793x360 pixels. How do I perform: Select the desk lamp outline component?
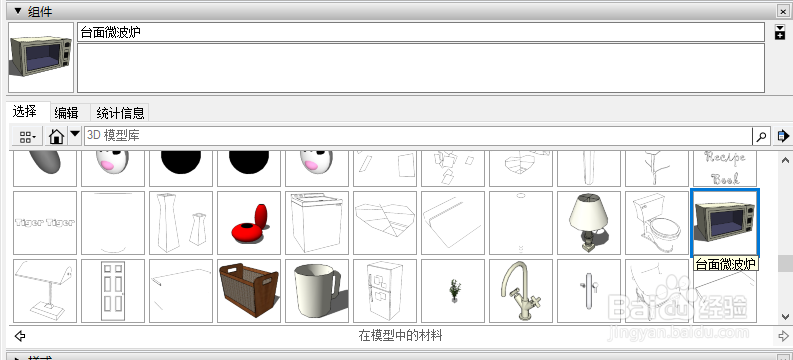45,291
